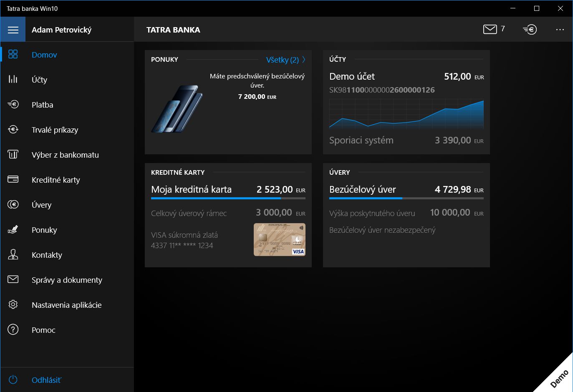Click Celkový úverový rámec label
The image size is (573, 392).
(189, 213)
